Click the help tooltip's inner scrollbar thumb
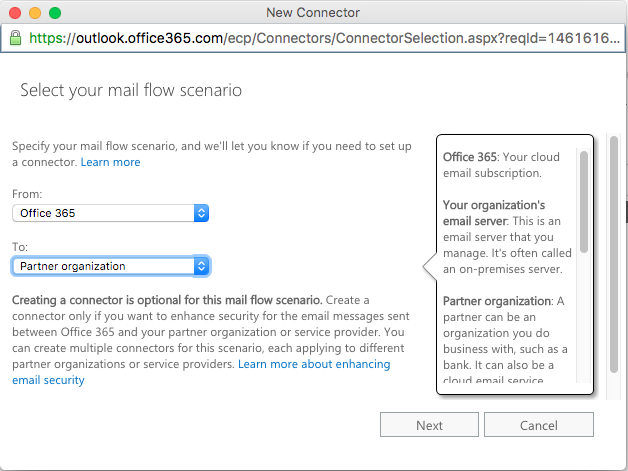The image size is (628, 471). click(584, 202)
